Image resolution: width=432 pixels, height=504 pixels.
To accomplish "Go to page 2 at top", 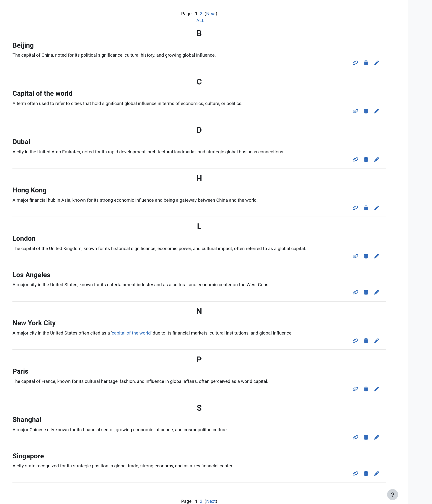I will [201, 14].
